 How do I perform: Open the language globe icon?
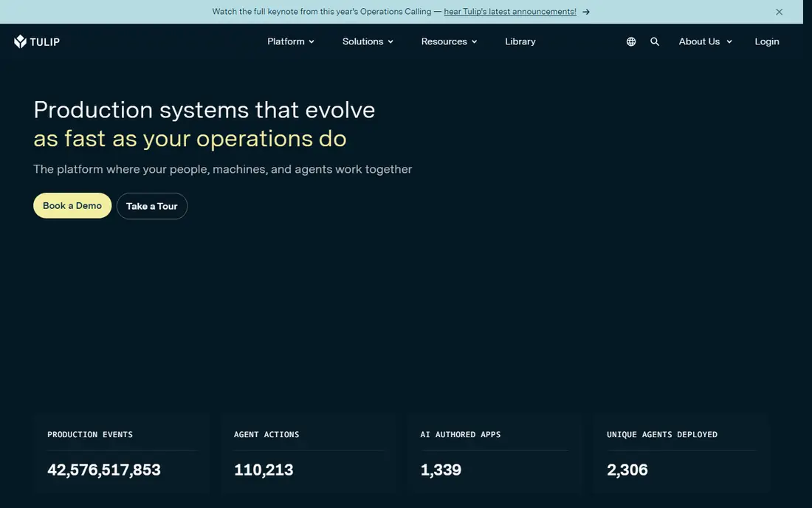point(630,41)
